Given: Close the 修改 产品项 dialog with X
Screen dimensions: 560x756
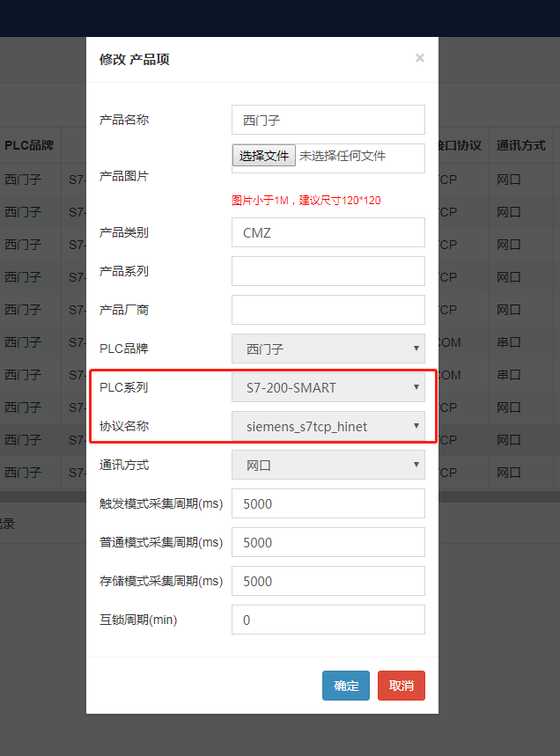Looking at the screenshot, I should pos(419,58).
